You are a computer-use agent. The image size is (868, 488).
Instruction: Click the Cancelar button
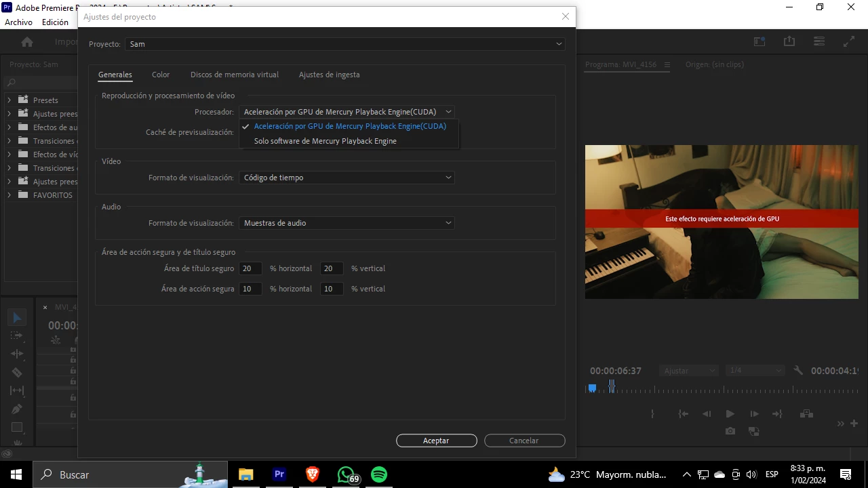524,441
